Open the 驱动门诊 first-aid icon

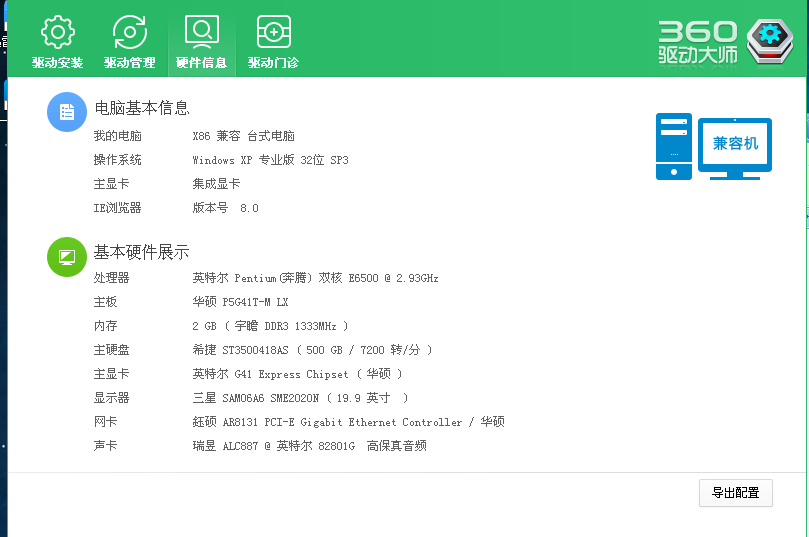pos(274,32)
